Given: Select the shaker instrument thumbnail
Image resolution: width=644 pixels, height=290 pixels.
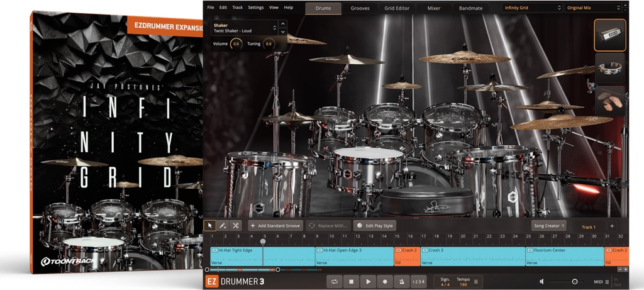Looking at the screenshot, I should [609, 35].
